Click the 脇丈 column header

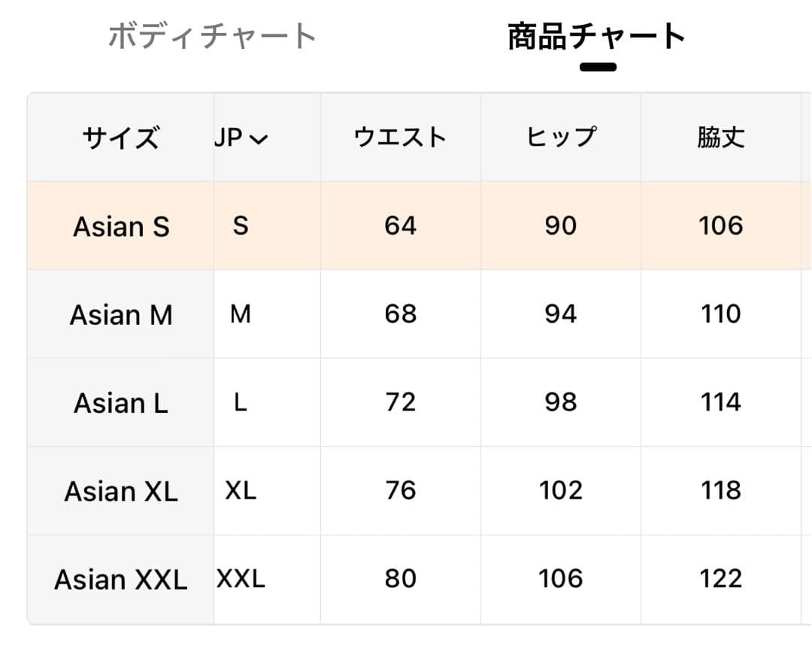(720, 138)
